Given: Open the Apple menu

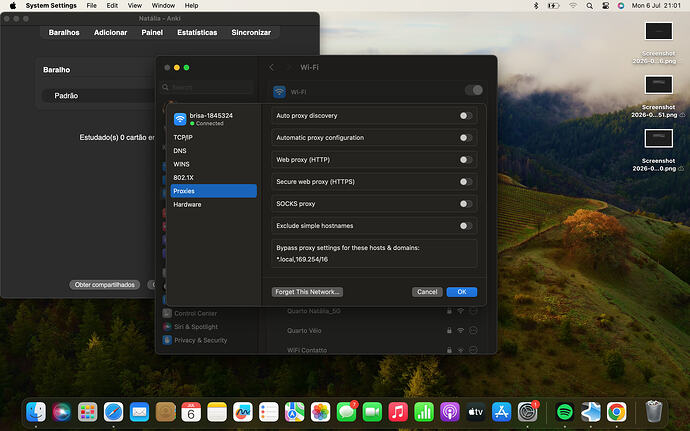Looking at the screenshot, I should point(13,6).
